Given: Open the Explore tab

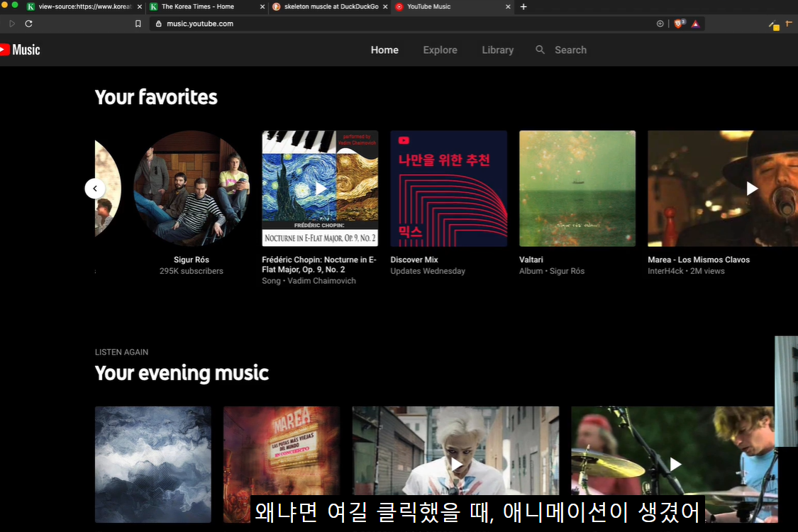Looking at the screenshot, I should click(440, 50).
